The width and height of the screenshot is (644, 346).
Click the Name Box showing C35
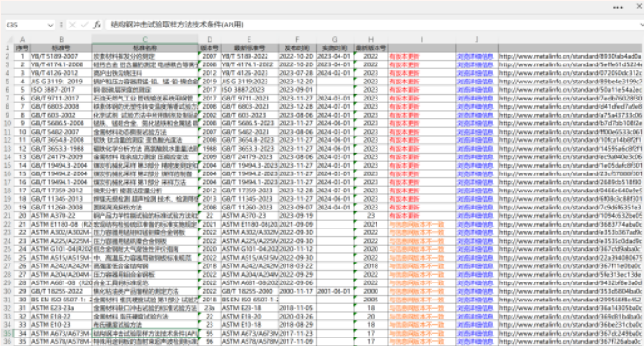coord(27,25)
